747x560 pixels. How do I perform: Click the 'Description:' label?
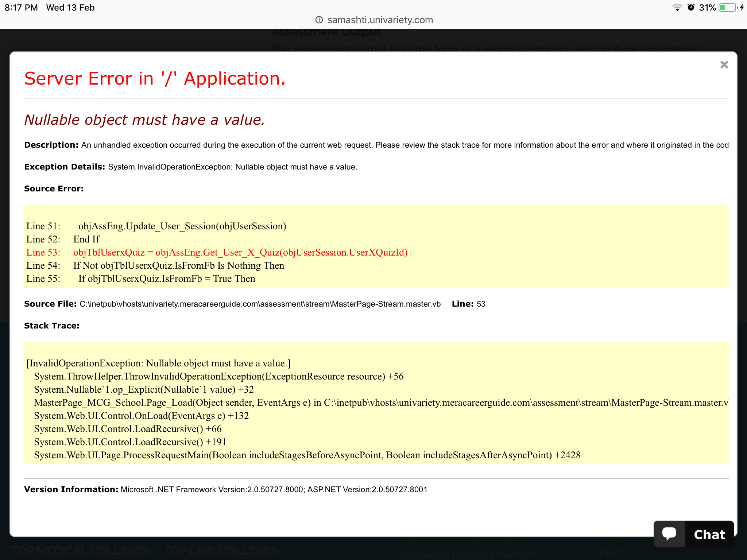pos(51,145)
